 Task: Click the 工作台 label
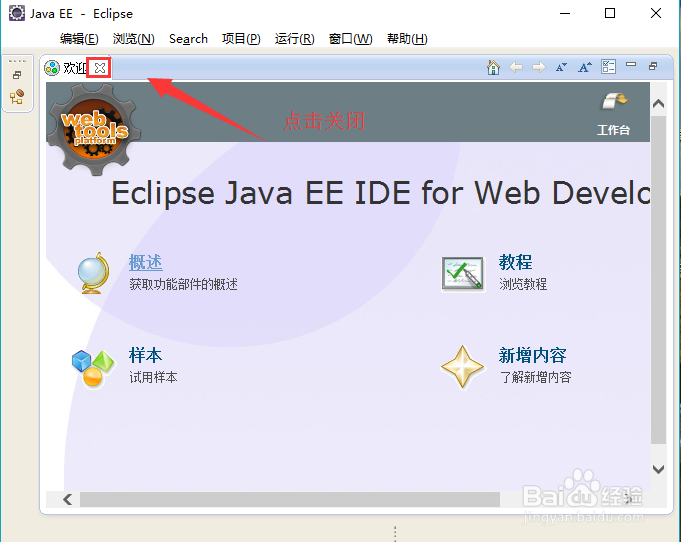click(x=614, y=130)
